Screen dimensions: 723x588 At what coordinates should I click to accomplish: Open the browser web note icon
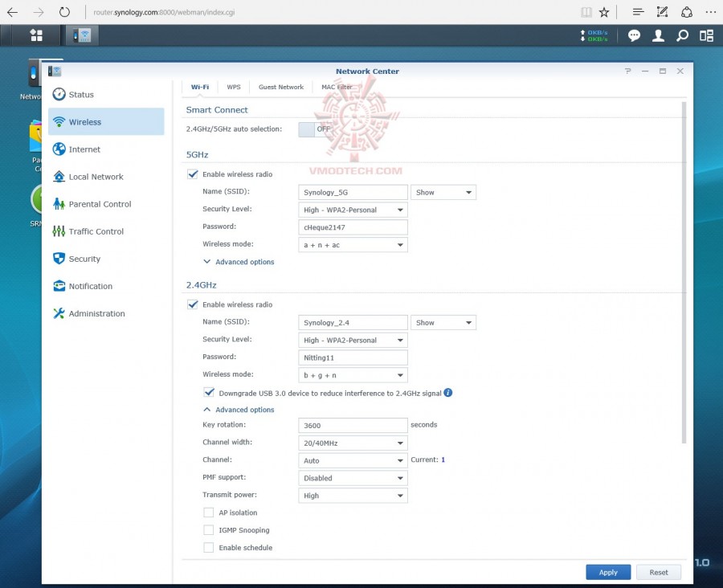click(662, 12)
